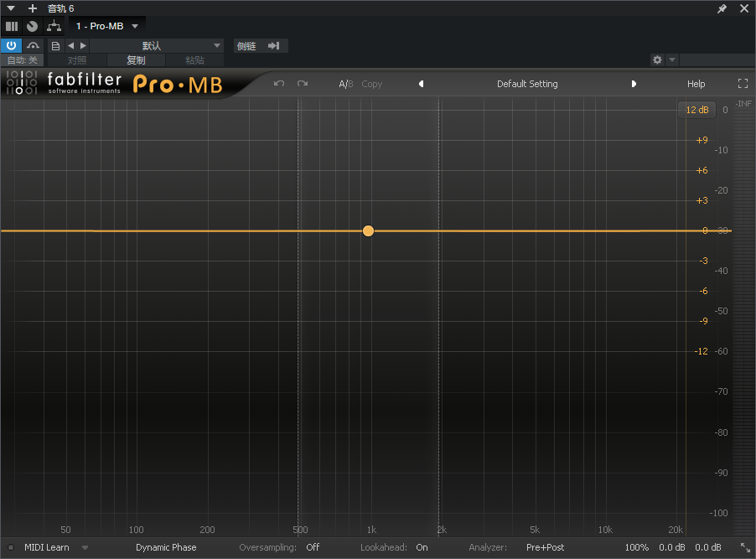Toggle the plugin power bypass button
756x559 pixels.
(11, 46)
